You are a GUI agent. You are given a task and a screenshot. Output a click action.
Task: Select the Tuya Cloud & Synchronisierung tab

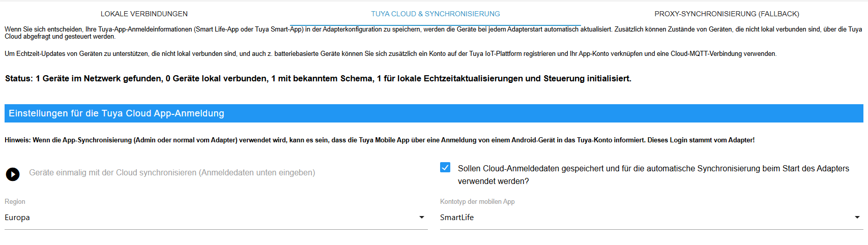coord(435,14)
